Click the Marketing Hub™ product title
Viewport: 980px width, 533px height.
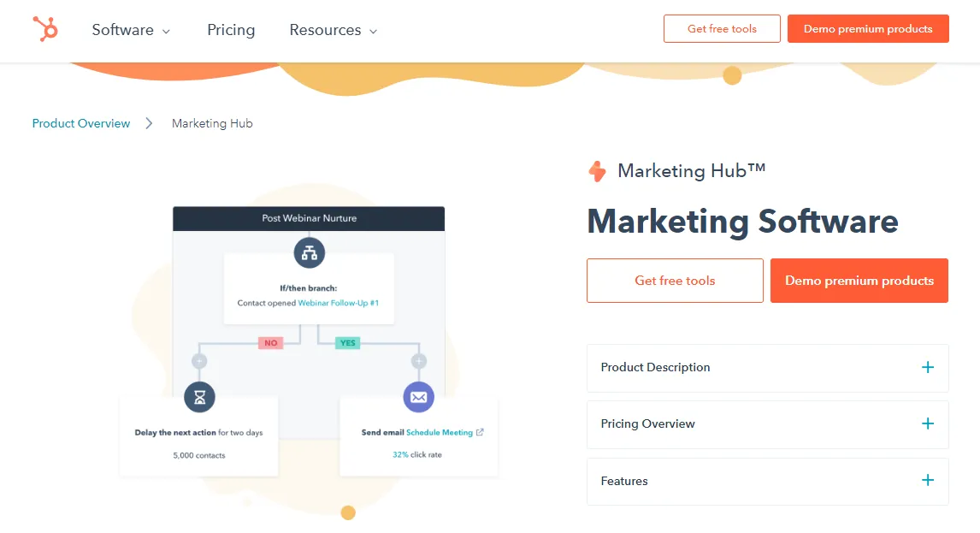click(691, 171)
